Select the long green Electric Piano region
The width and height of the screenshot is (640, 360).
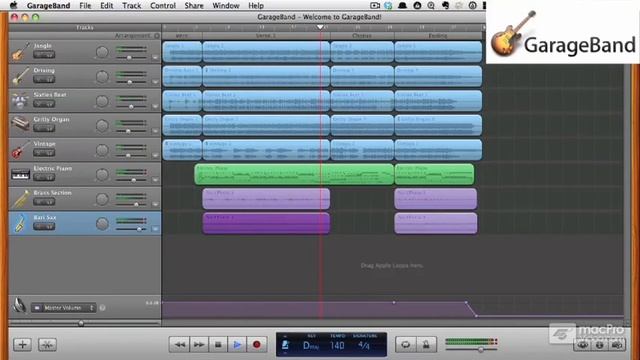(294, 174)
